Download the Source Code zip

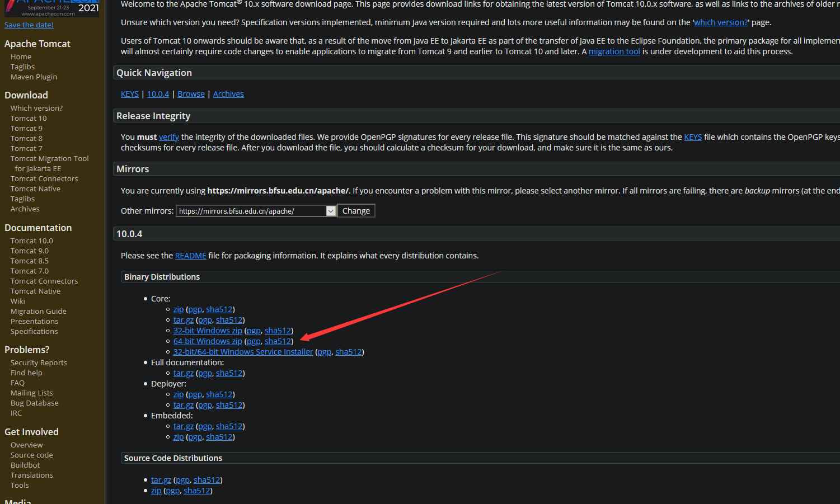pyautogui.click(x=156, y=491)
